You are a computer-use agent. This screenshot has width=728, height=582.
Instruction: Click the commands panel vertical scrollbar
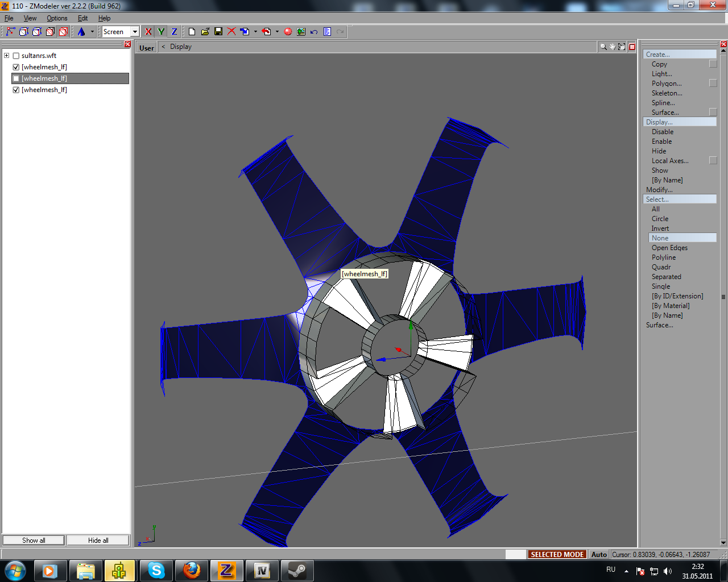click(x=723, y=297)
